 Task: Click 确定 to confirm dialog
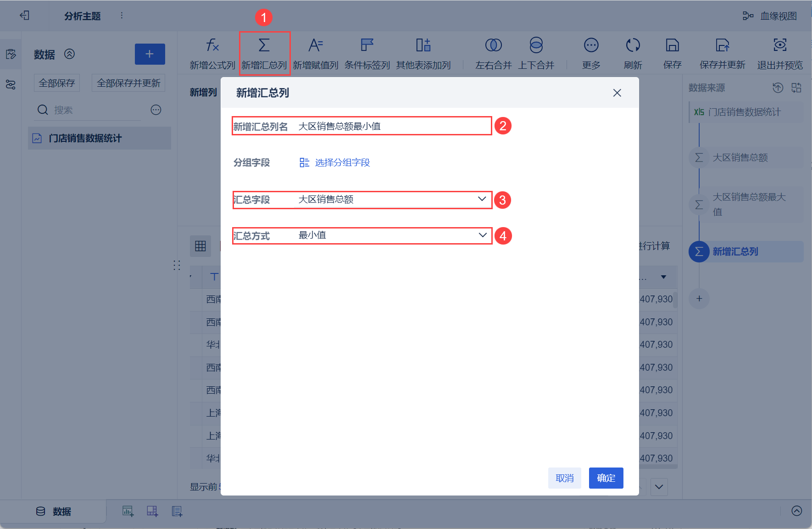pos(606,478)
